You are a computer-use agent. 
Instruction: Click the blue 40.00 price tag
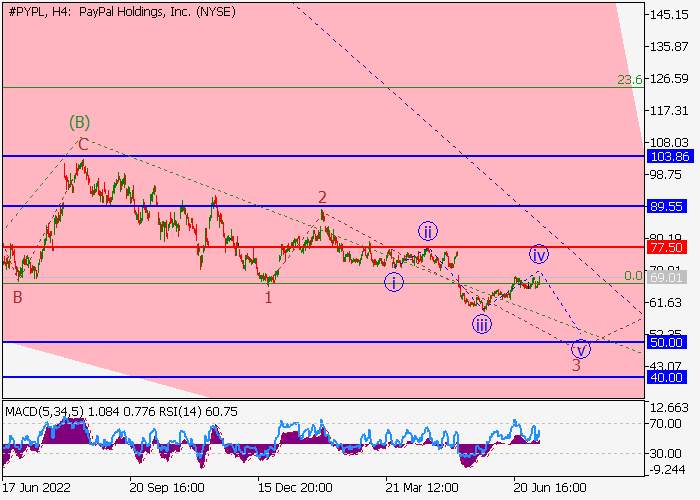tap(667, 377)
